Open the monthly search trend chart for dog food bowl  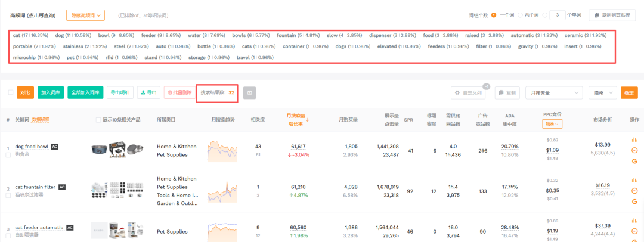[222, 150]
